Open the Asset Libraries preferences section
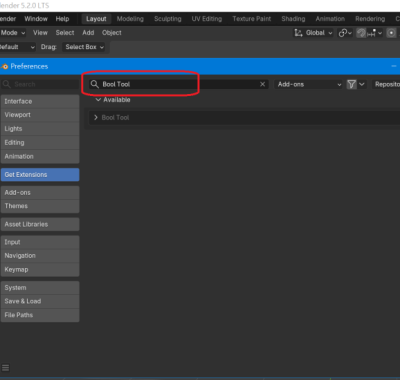Image resolution: width=400 pixels, height=380 pixels. (x=40, y=224)
